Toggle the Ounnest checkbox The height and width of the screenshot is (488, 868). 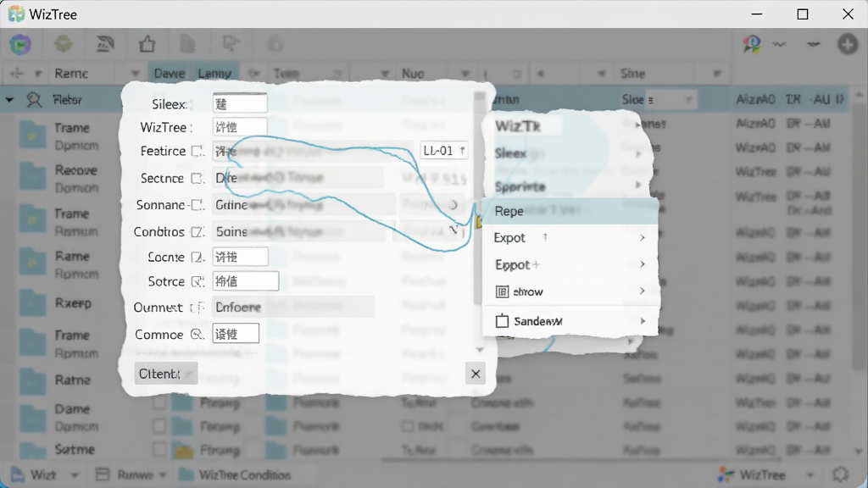(197, 308)
